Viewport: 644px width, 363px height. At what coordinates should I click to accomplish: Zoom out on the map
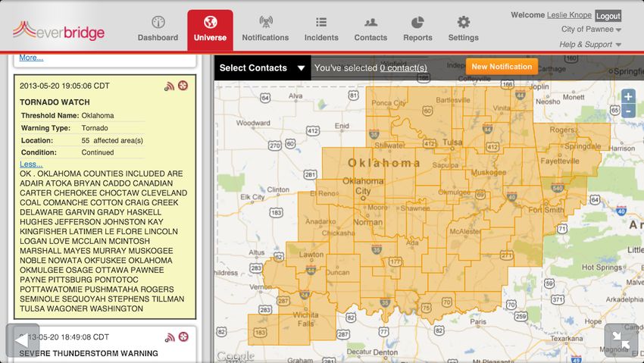tap(628, 111)
